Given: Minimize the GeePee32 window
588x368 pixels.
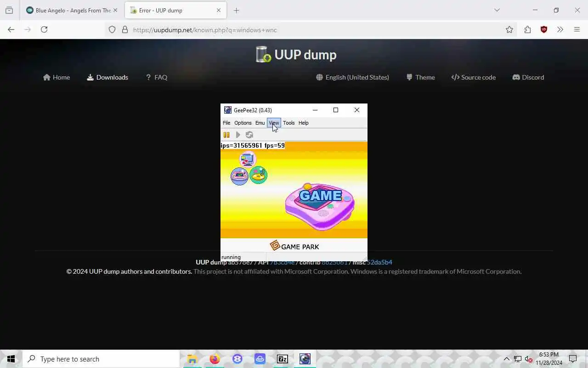Looking at the screenshot, I should [315, 110].
